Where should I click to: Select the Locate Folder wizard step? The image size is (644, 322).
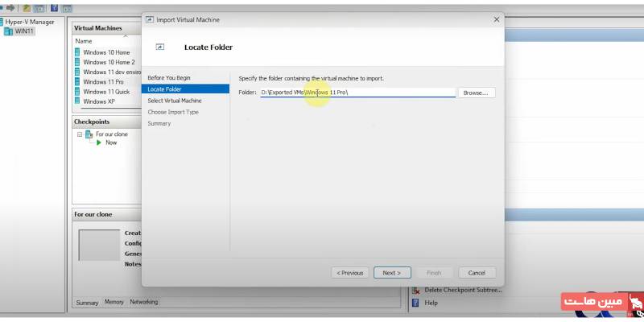pyautogui.click(x=185, y=89)
